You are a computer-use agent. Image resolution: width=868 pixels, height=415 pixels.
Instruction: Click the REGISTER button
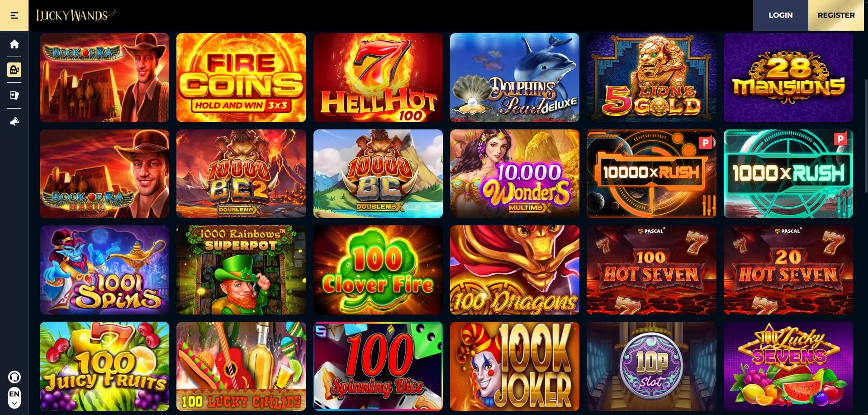[836, 15]
